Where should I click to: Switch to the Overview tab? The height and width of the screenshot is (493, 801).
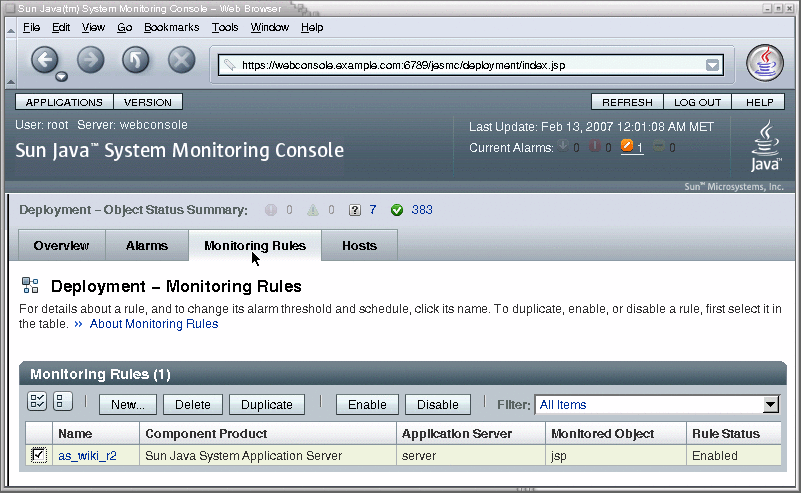click(x=62, y=246)
